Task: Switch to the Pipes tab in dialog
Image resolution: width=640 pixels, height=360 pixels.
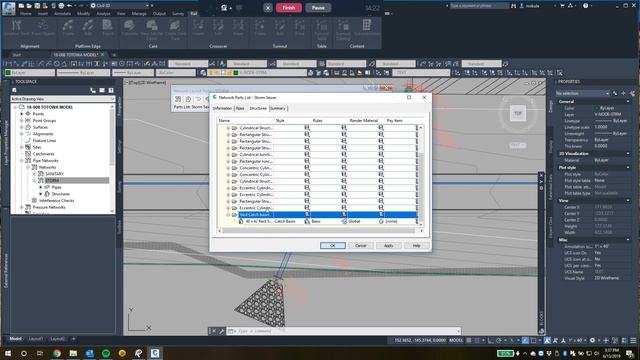Action: tap(240, 108)
